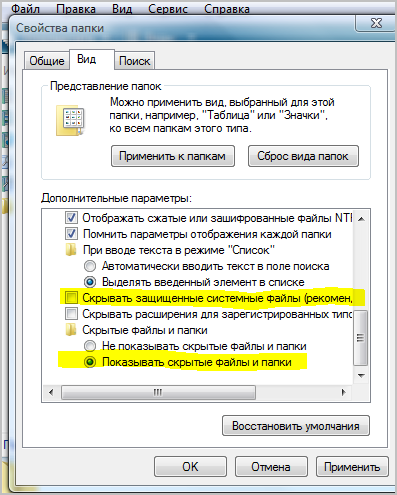397x495 pixels.
Task: Check Скрывать защищенные системные файлы checkbox
Action: tap(71, 297)
